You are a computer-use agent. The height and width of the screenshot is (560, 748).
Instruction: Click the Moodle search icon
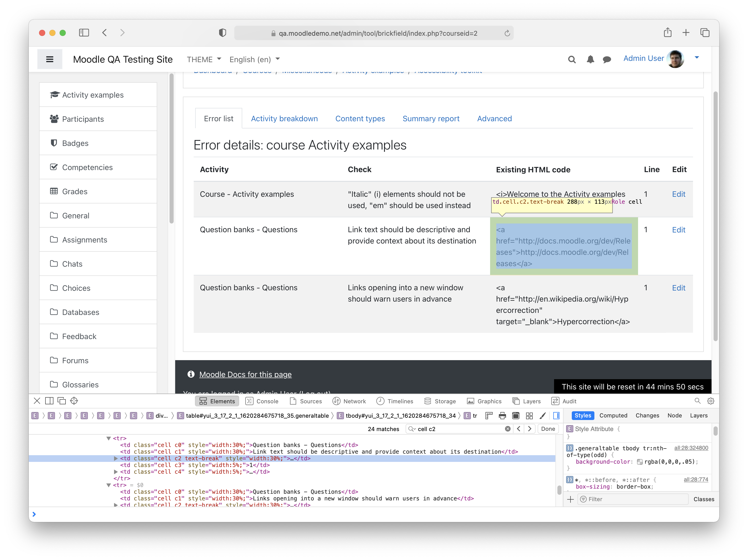pyautogui.click(x=572, y=60)
